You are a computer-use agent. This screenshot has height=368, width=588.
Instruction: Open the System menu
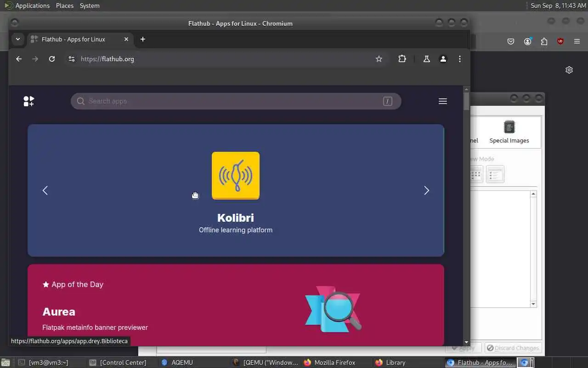pos(90,6)
